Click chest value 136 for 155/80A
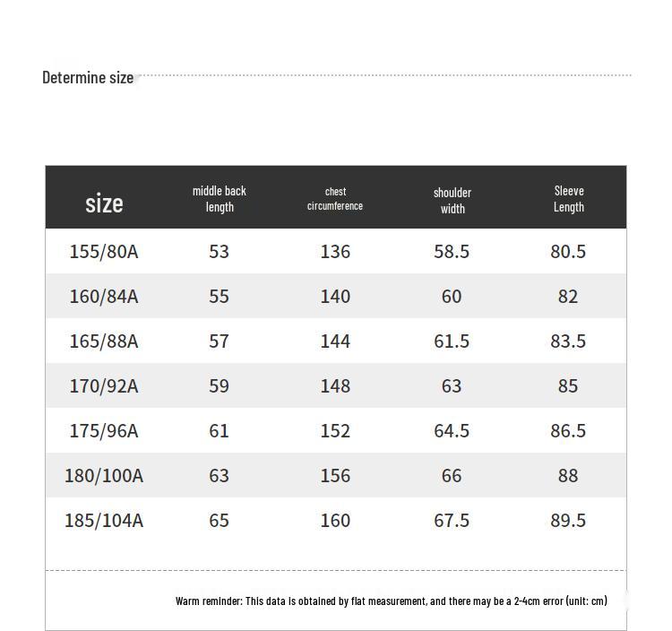This screenshot has height=631, width=672. pos(335,252)
